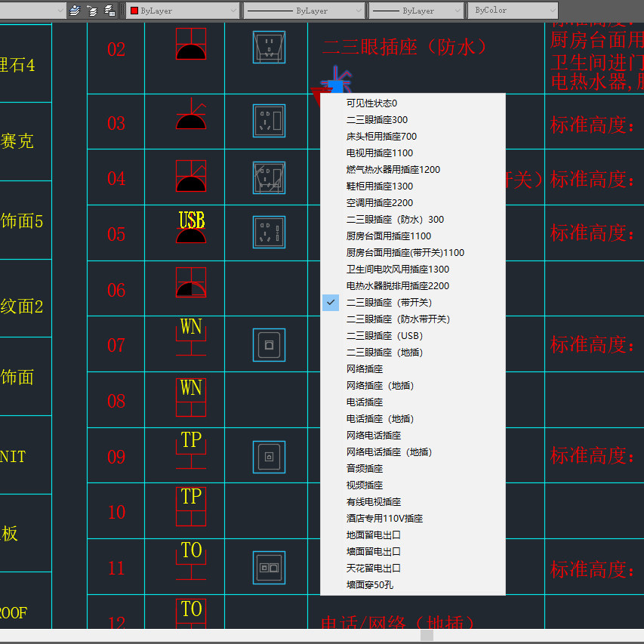Select 网络插座（地插）entry
The width and height of the screenshot is (644, 644).
413,386
